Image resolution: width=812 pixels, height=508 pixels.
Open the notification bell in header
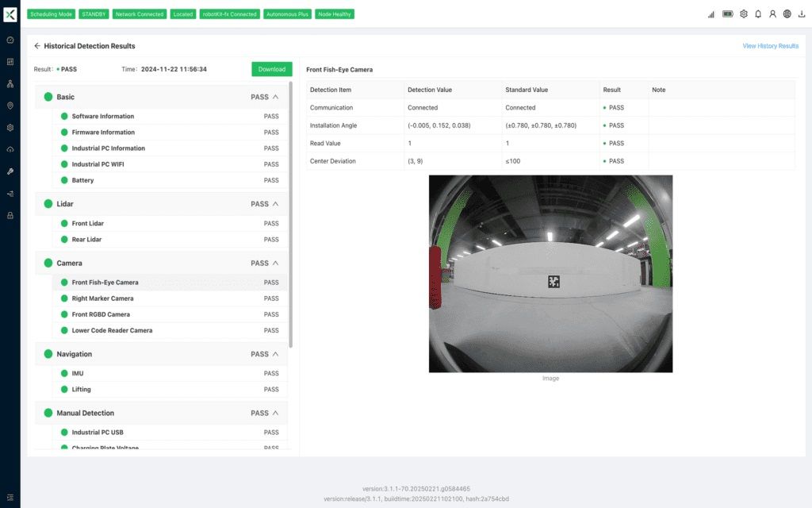(x=758, y=14)
